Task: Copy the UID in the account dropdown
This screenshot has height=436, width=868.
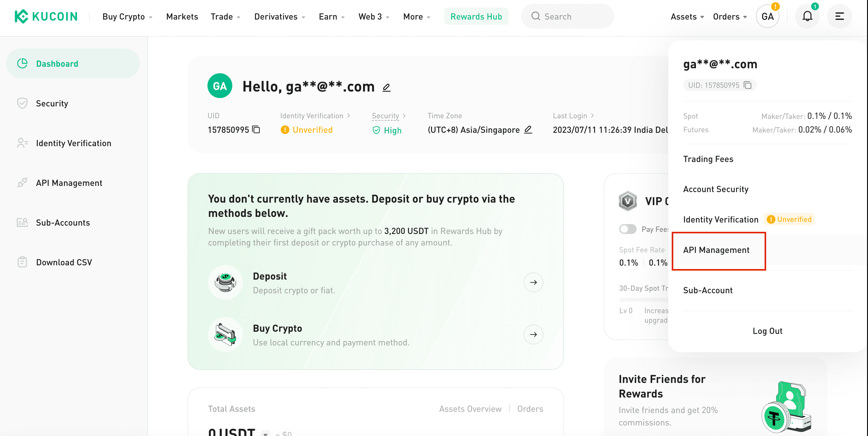Action: (748, 85)
